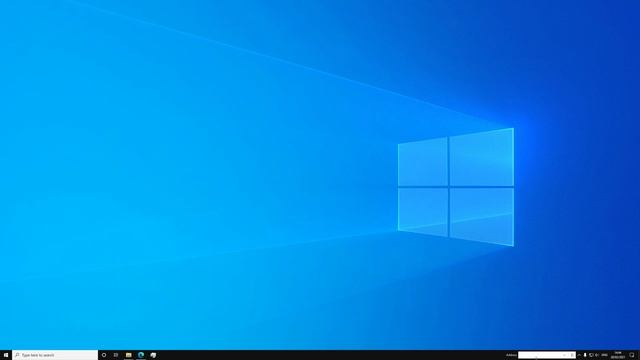Click the 'Type here to search' box
Screen dimensions: 640x360
(x=55, y=355)
